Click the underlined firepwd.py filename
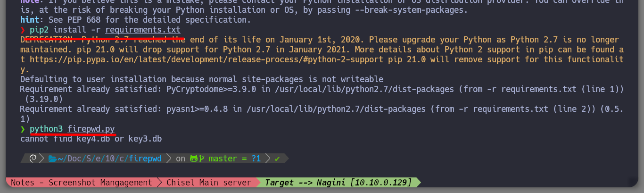644x193 pixels. coord(91,129)
